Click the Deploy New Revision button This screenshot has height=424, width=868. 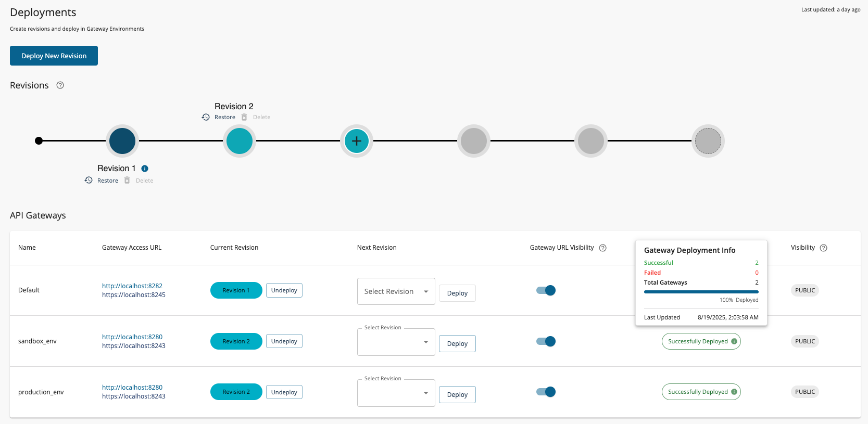pyautogui.click(x=54, y=56)
